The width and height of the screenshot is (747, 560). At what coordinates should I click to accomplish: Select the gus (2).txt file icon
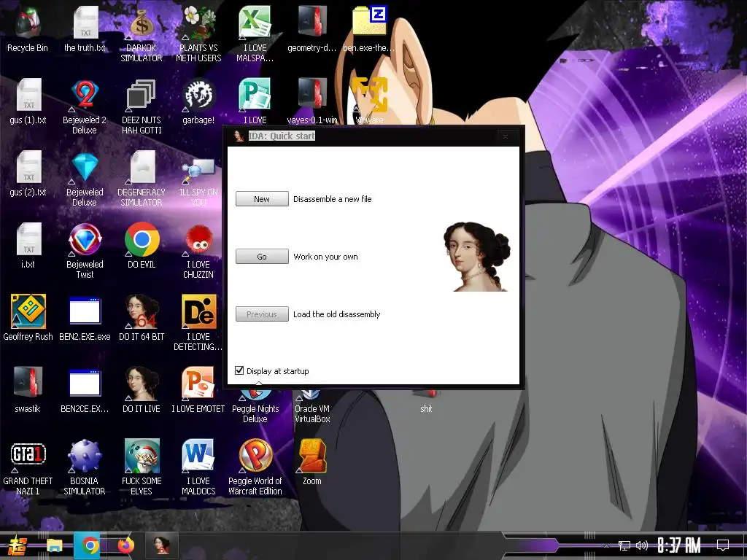tap(28, 167)
